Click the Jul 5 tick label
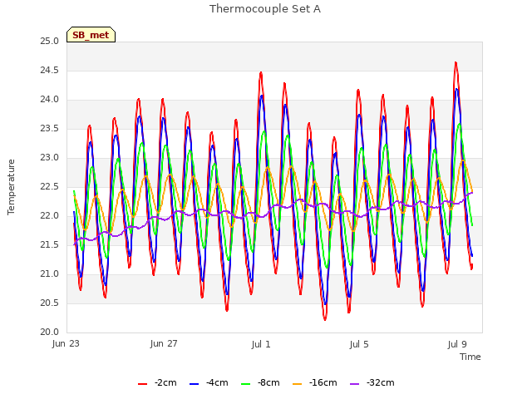The height and width of the screenshot is (399, 532). [x=359, y=344]
